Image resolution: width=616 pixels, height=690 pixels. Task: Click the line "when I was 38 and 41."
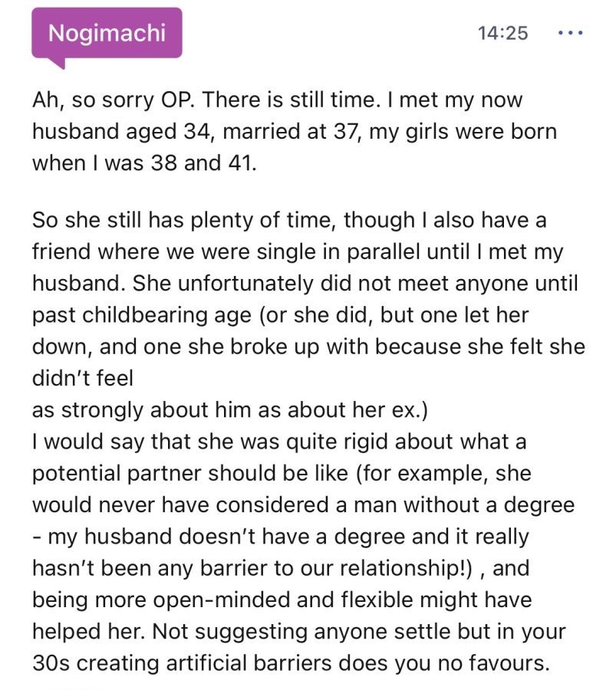144,163
